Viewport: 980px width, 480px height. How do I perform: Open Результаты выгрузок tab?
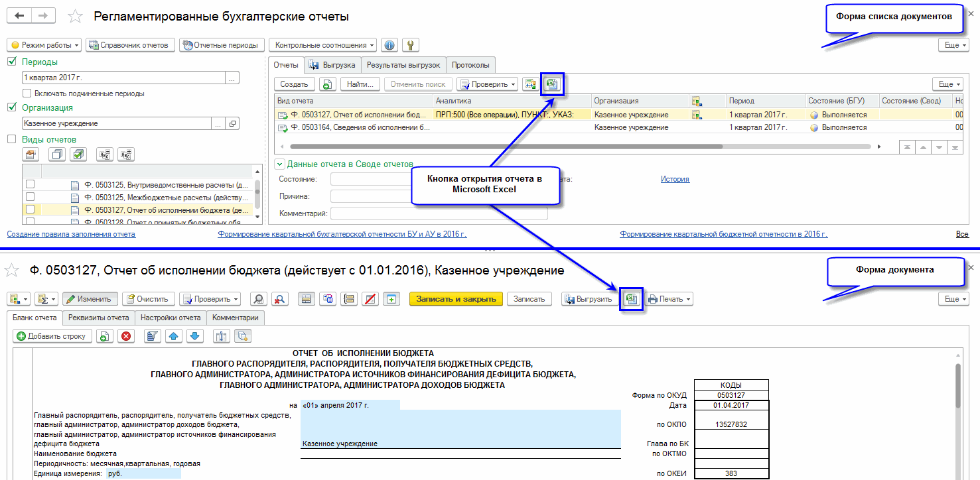403,65
